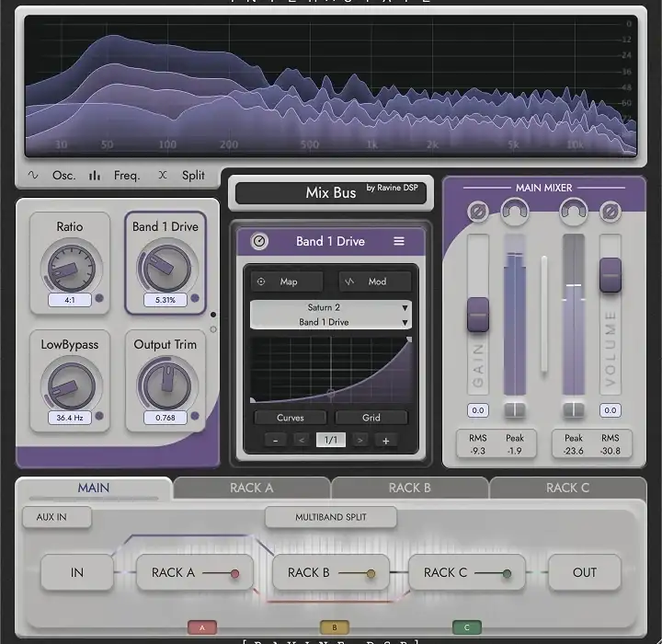Select the RACK B tab
Viewport: 662px width, 644px height.
point(409,489)
